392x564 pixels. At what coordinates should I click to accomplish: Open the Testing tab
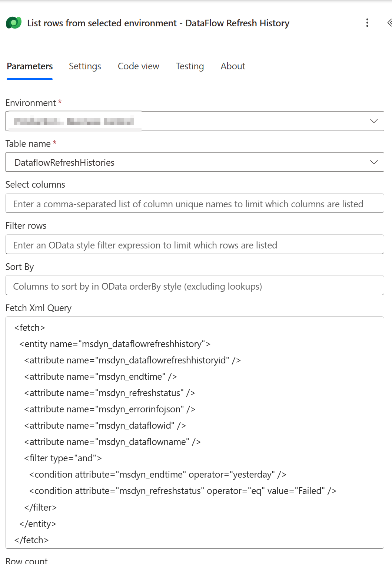pyautogui.click(x=190, y=66)
